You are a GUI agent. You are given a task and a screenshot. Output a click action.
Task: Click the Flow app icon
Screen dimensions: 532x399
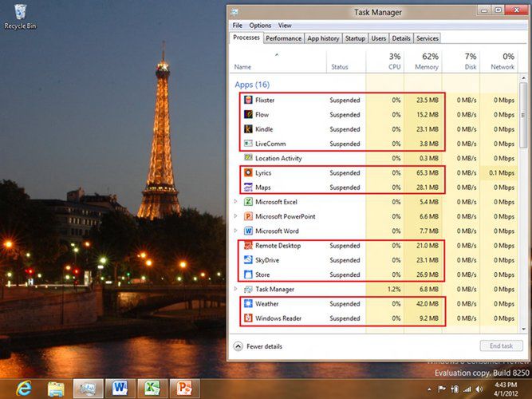(248, 114)
